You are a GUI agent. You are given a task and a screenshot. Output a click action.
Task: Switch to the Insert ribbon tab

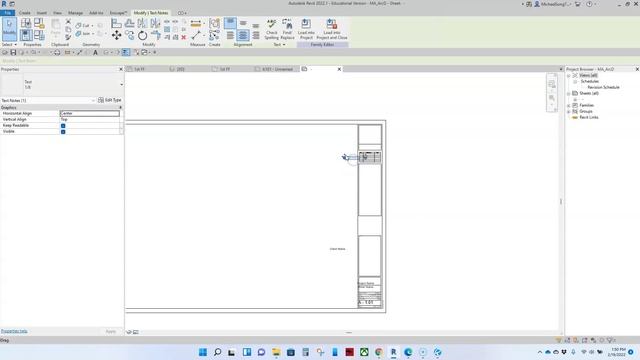[x=42, y=13]
